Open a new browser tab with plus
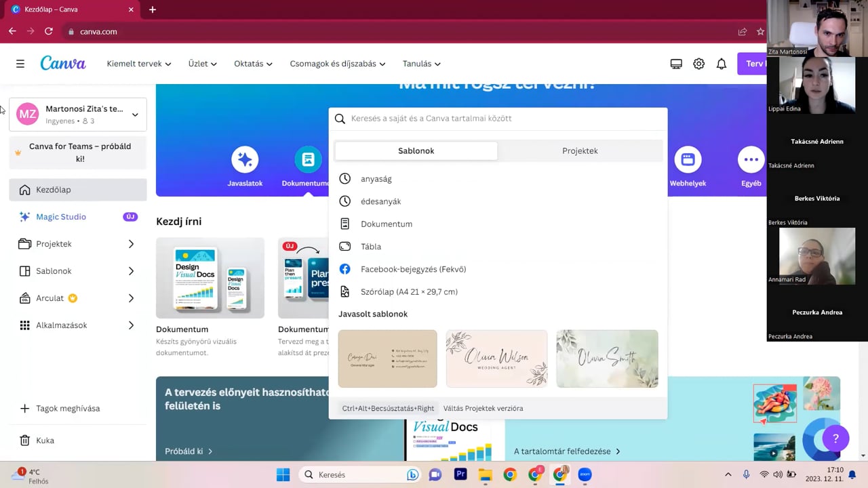 (153, 9)
